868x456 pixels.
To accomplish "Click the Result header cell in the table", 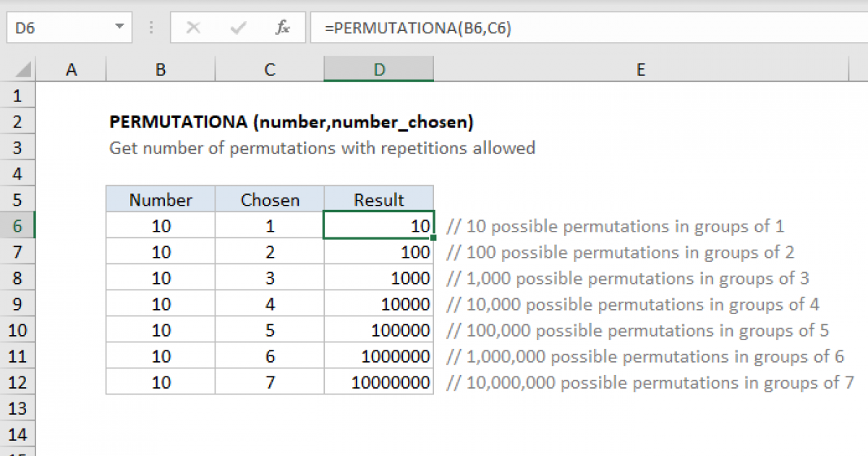I will click(x=378, y=199).
